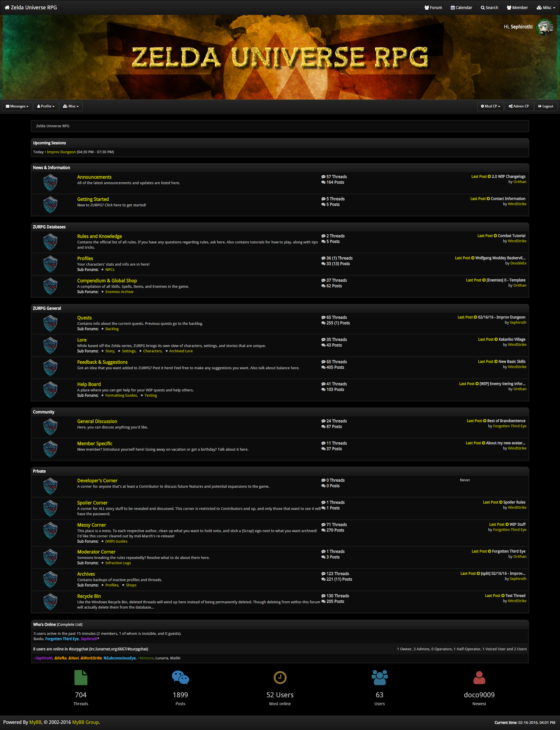Open Forgotten Third Eye's profile in Who's Online
Image resolution: width=560 pixels, height=730 pixels.
tap(62, 639)
